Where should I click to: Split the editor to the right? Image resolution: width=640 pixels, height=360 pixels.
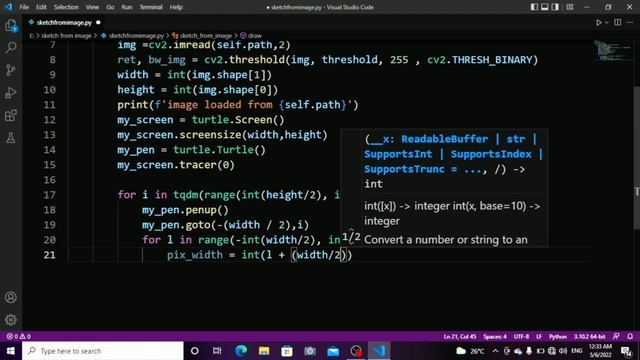click(618, 22)
